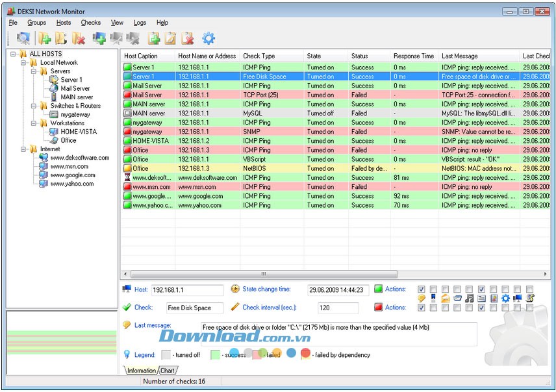Toggle the first checkbox in success Actions row
The image size is (556, 392).
click(x=421, y=288)
